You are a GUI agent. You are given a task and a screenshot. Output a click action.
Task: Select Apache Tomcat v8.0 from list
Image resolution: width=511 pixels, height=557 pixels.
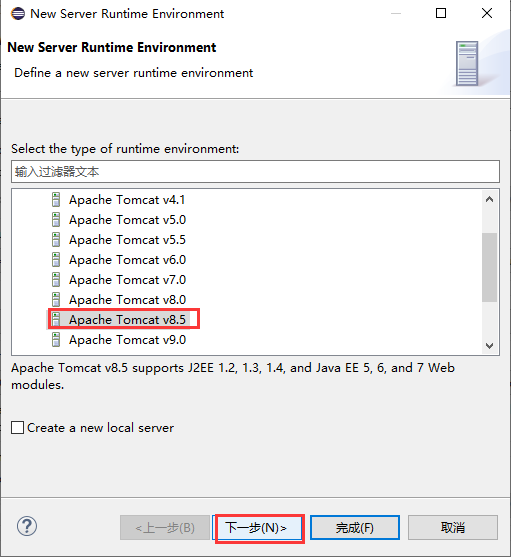pos(127,300)
